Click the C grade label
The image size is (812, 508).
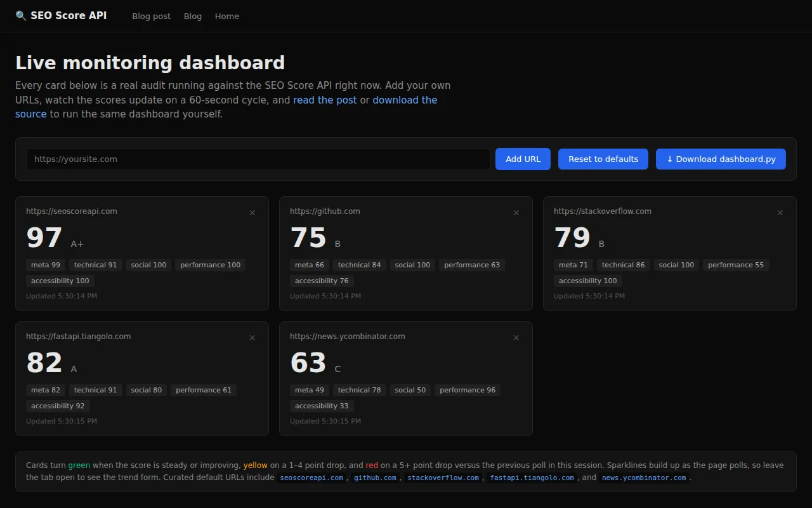(x=337, y=369)
